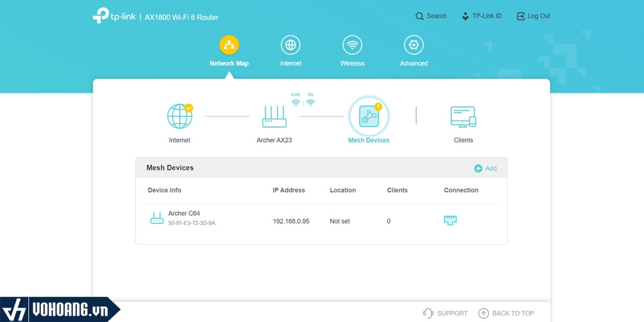The width and height of the screenshot is (644, 322).
Task: Click the 5G Wi-Fi signal icon
Action: click(311, 103)
